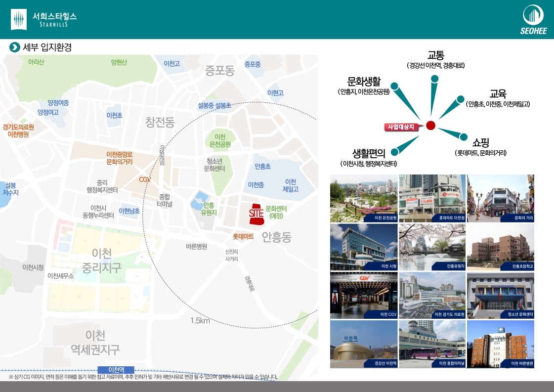Open the 이천 CGV photo thumbnail

[364, 295]
